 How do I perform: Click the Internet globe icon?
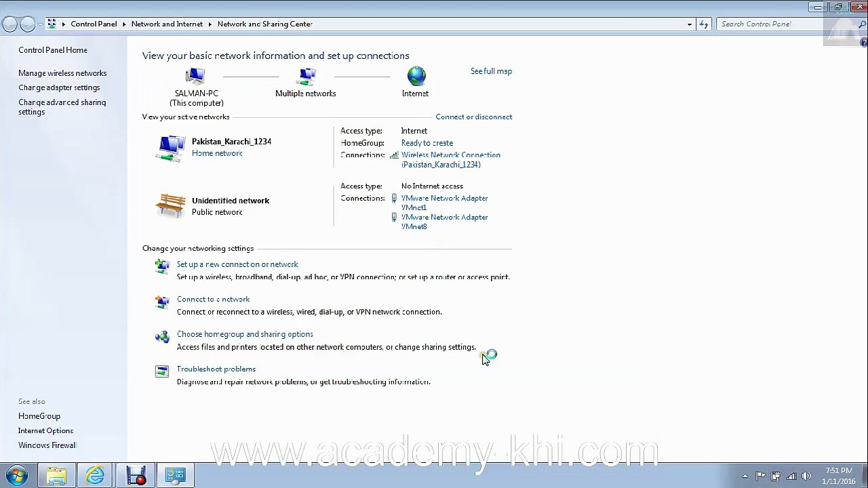point(416,77)
